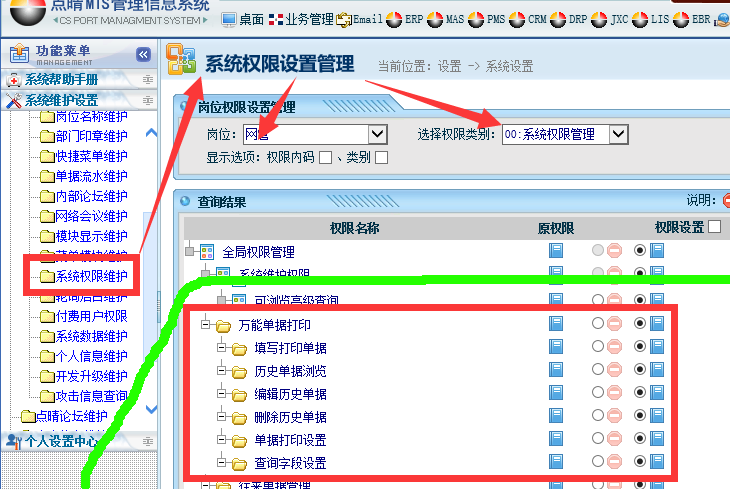Tick the 类别 display option checkbox
This screenshot has width=730, height=489.
click(x=381, y=158)
